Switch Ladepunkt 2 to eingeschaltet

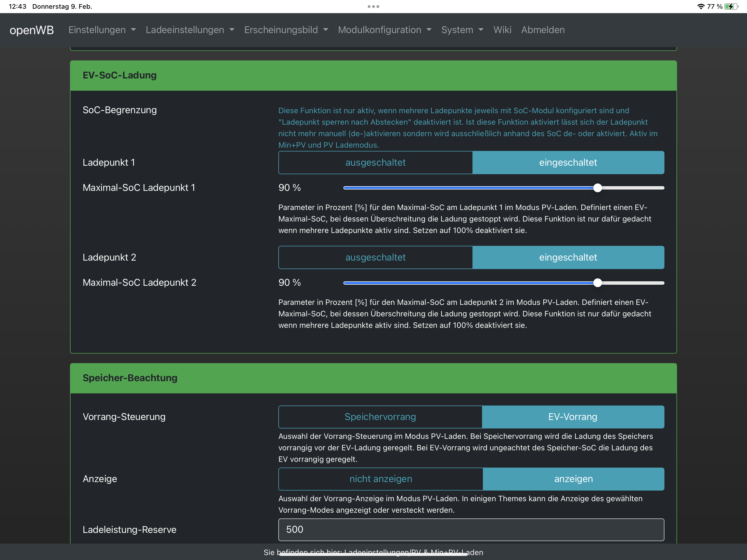568,257
